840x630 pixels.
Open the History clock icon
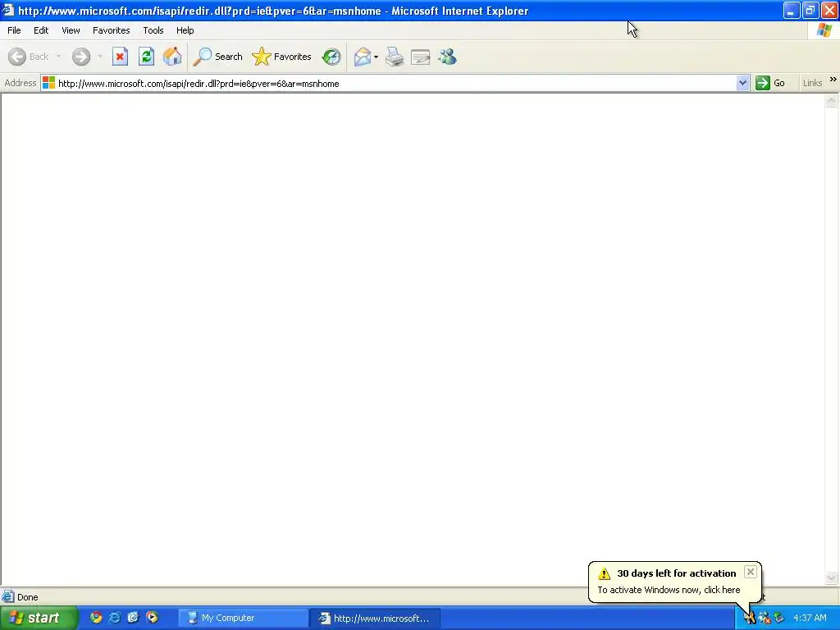tap(331, 57)
